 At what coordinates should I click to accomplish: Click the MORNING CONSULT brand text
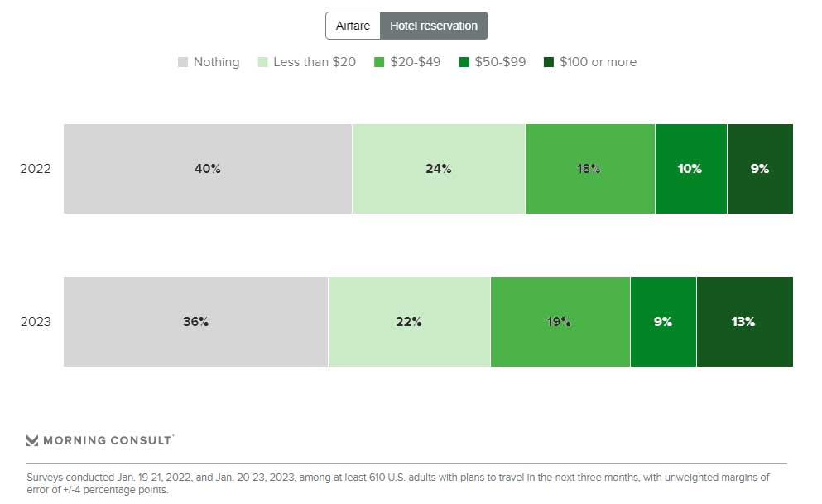coord(108,440)
